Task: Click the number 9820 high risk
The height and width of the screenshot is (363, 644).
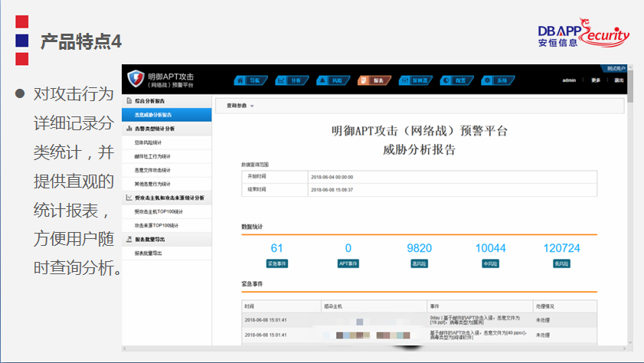Action: [x=420, y=248]
